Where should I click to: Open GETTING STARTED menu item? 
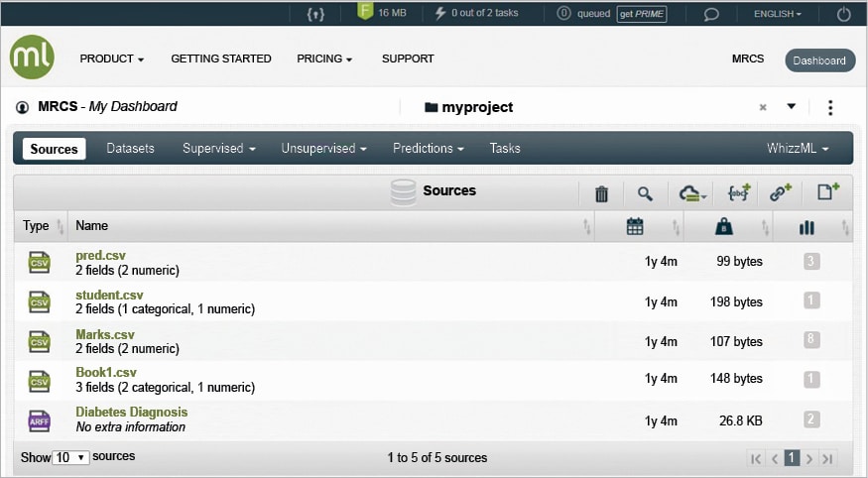point(221,59)
